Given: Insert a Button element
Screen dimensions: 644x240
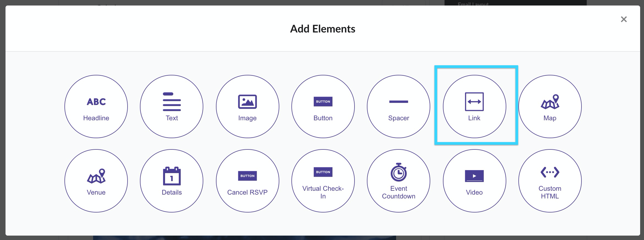Looking at the screenshot, I should 323,106.
